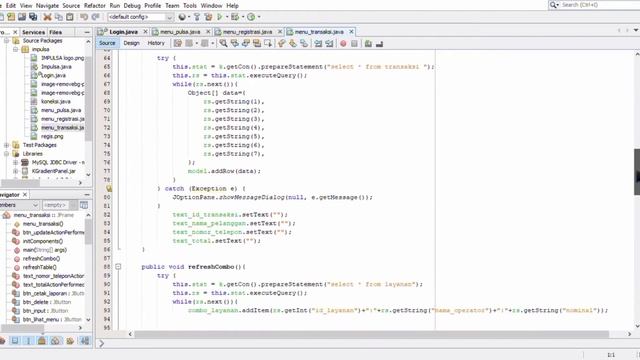
Task: Collapse the impulsa package node
Action: [16, 49]
